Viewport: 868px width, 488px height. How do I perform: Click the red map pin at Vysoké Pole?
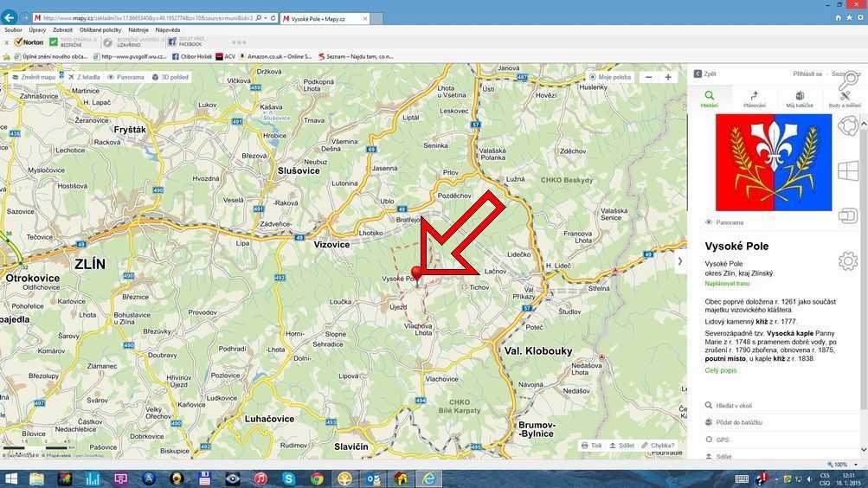click(417, 273)
